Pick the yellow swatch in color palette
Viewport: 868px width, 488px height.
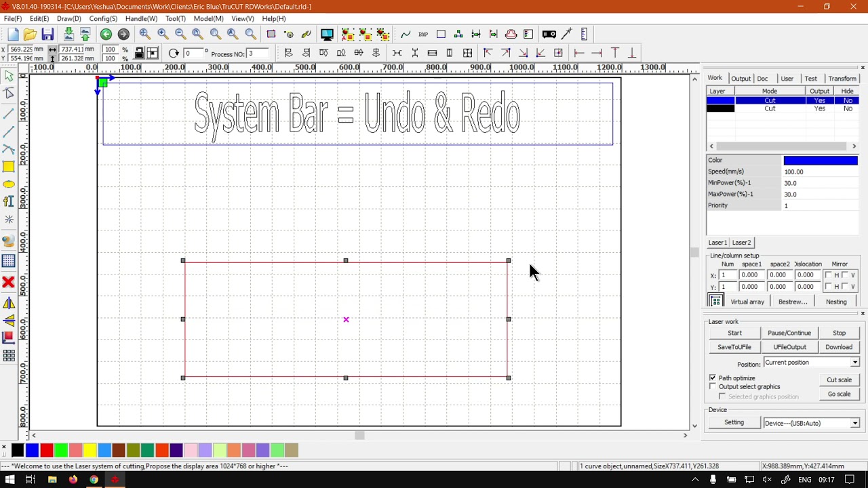tap(90, 451)
